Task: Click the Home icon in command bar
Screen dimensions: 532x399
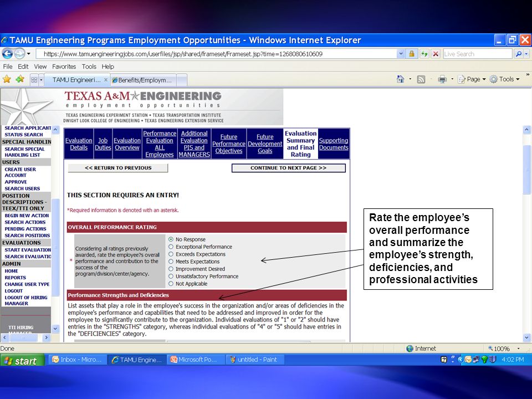Action: point(400,79)
